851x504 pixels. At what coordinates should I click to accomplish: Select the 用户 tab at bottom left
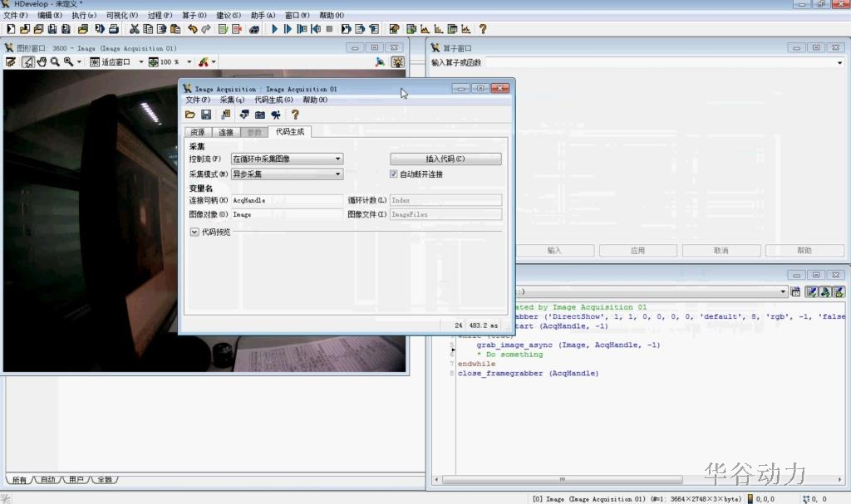point(76,480)
